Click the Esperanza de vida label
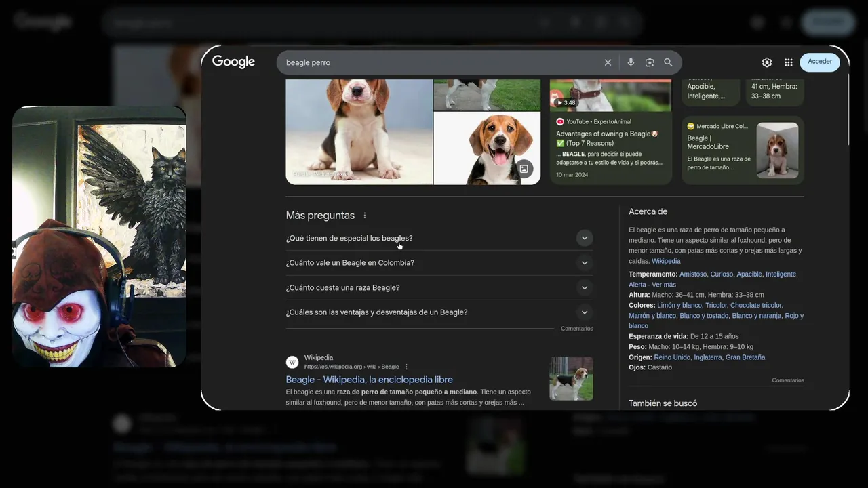This screenshot has height=488, width=868. (x=658, y=336)
